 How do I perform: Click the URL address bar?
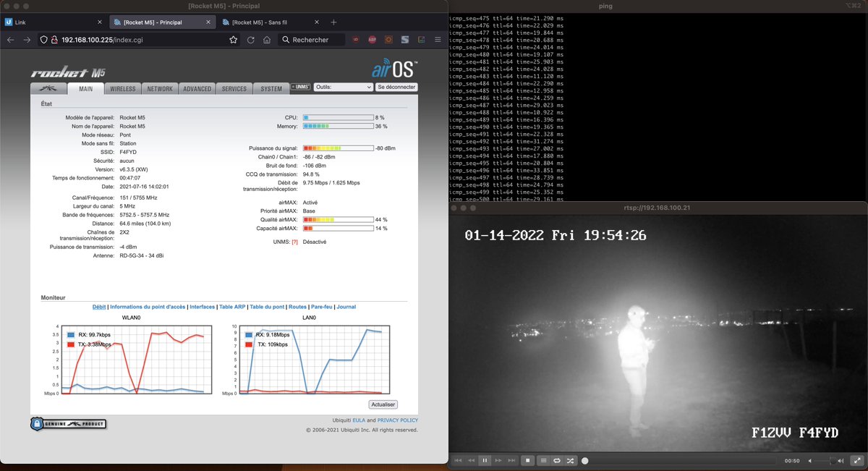pos(137,40)
